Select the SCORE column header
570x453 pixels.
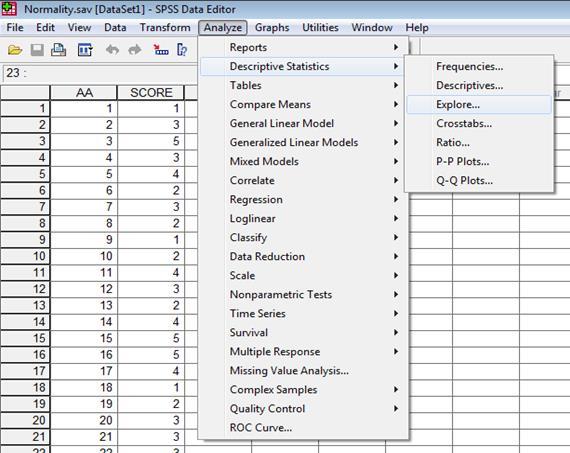(x=151, y=93)
